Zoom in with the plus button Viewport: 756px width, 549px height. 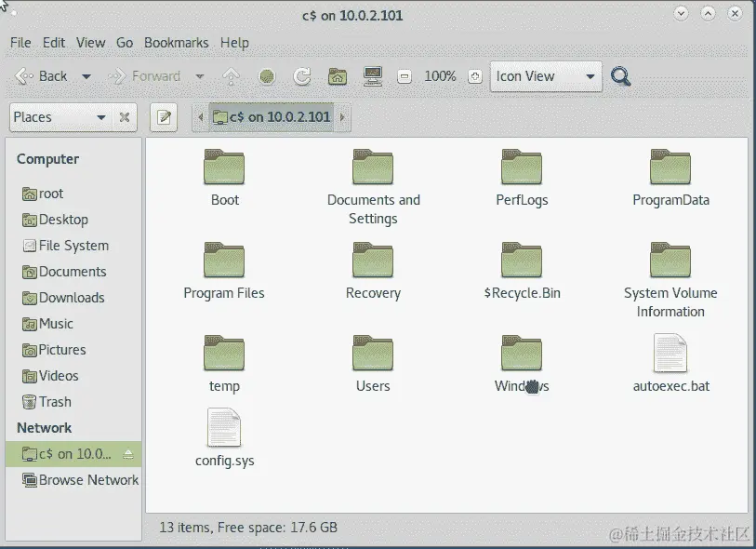[475, 76]
